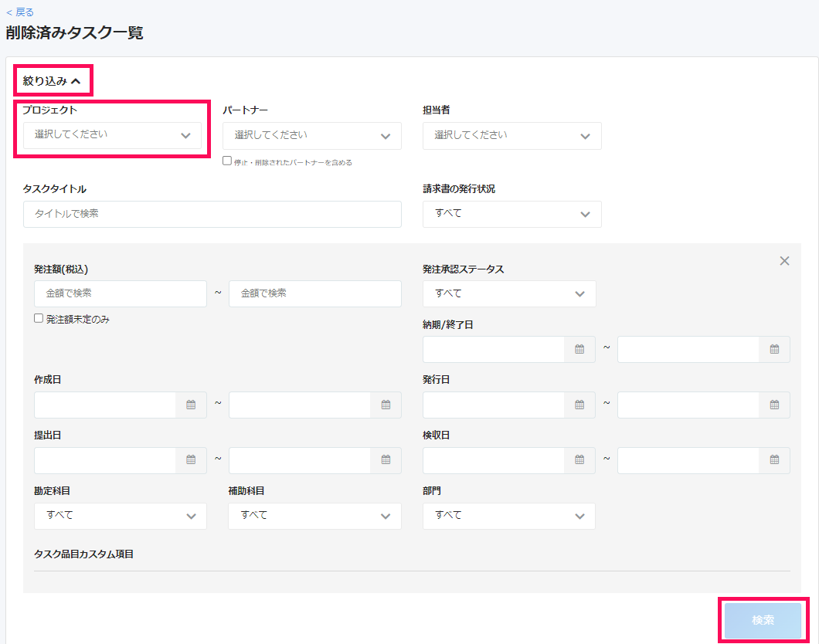Screen dimensions: 819x644
Task: Open 請求書の発行状況 dropdown
Action: coord(511,214)
